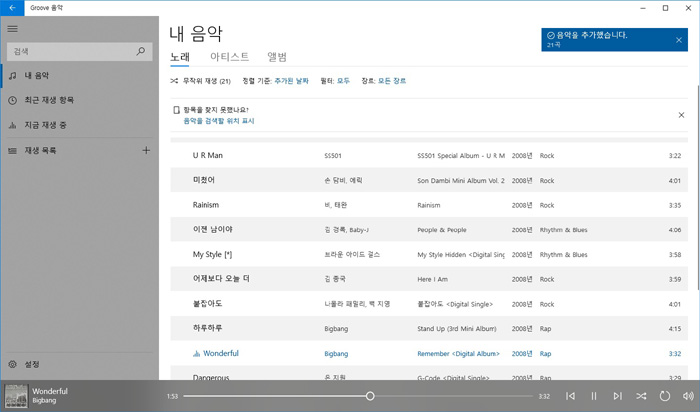Pause the current song
The width and height of the screenshot is (700, 412).
pyautogui.click(x=594, y=396)
